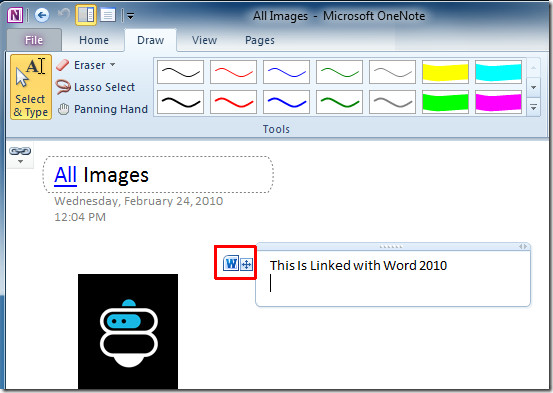Open the View tab

point(204,40)
